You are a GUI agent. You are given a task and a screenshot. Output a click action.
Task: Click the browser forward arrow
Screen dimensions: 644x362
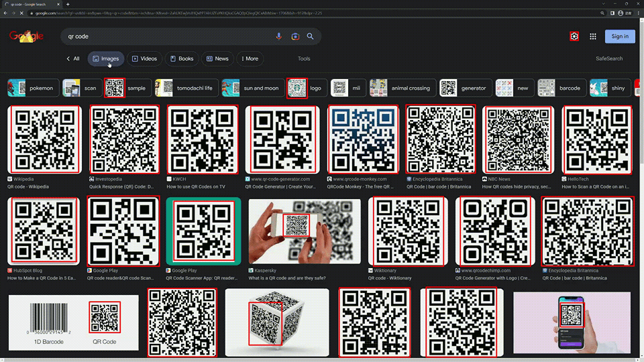point(13,13)
